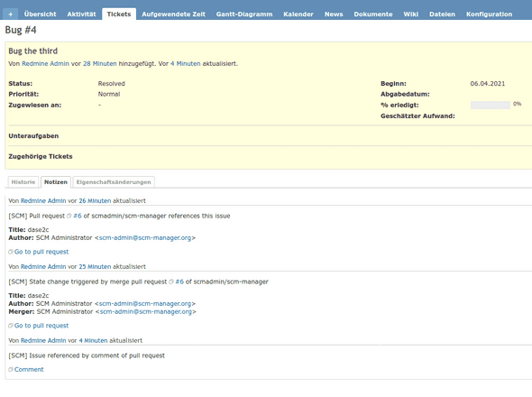Viewport: 532px width, 397px height.
Task: Click the start date 06.04.2021
Action: point(488,84)
